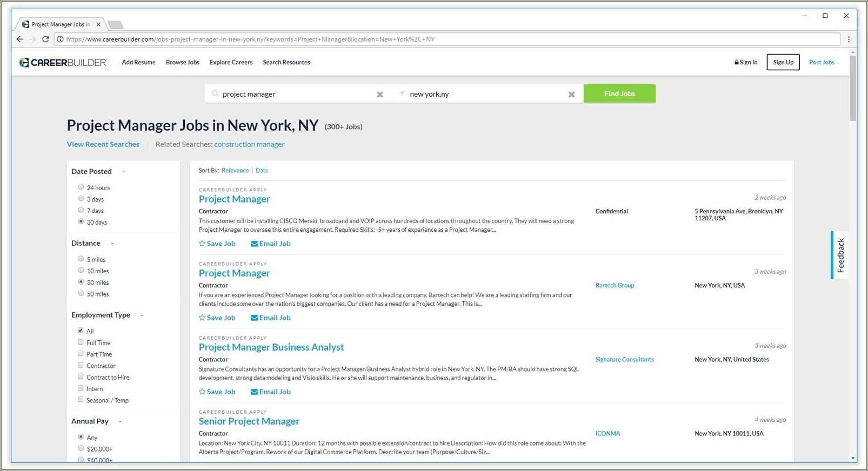Open a new browser tab
The height and width of the screenshot is (471, 868).
(x=115, y=24)
